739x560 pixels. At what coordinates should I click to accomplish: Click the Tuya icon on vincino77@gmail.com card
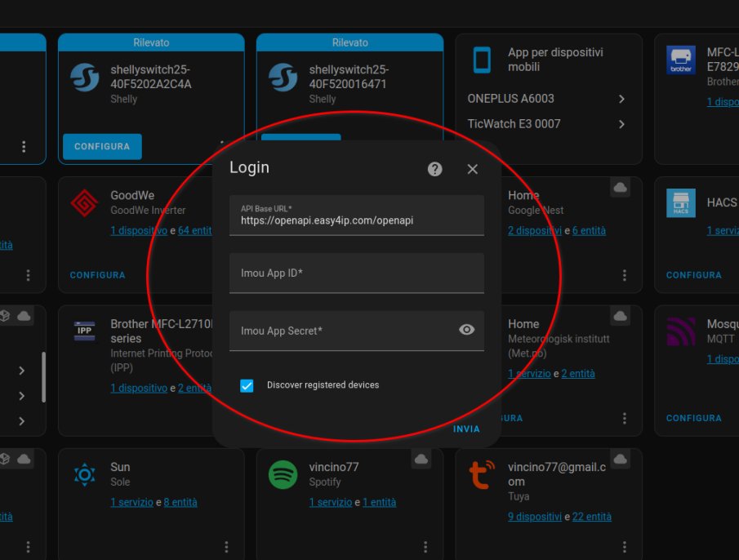point(481,474)
